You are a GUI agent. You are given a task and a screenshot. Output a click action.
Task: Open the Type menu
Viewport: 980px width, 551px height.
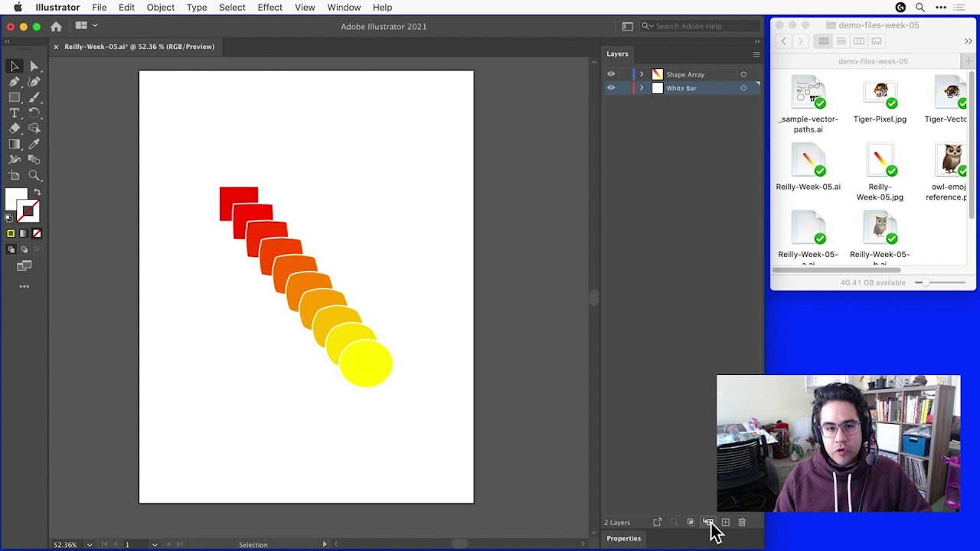(x=197, y=8)
